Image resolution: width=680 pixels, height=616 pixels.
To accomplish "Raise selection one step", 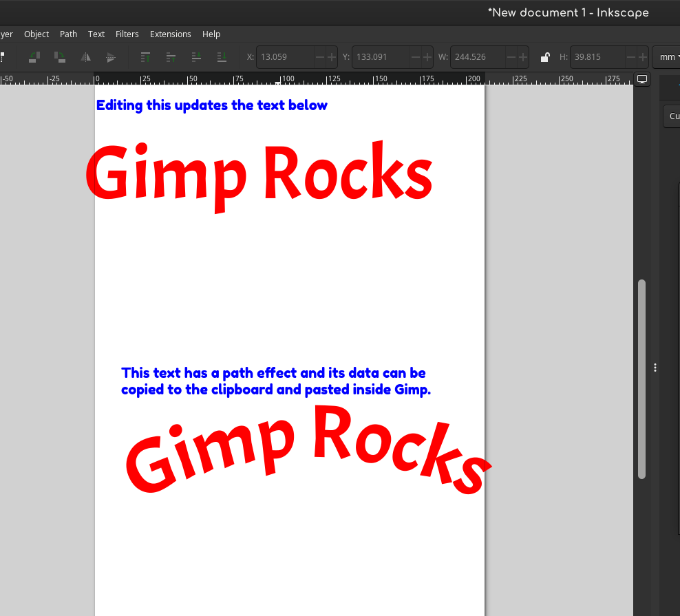I will tap(171, 57).
